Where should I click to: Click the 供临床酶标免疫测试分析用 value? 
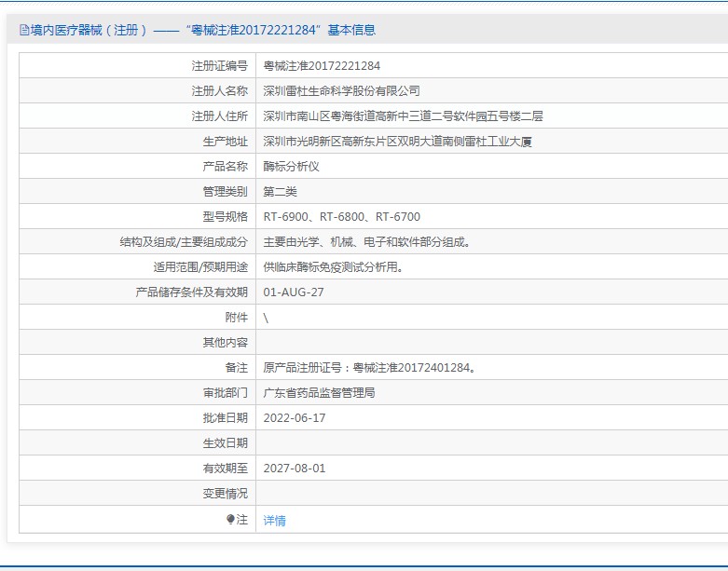(x=333, y=267)
